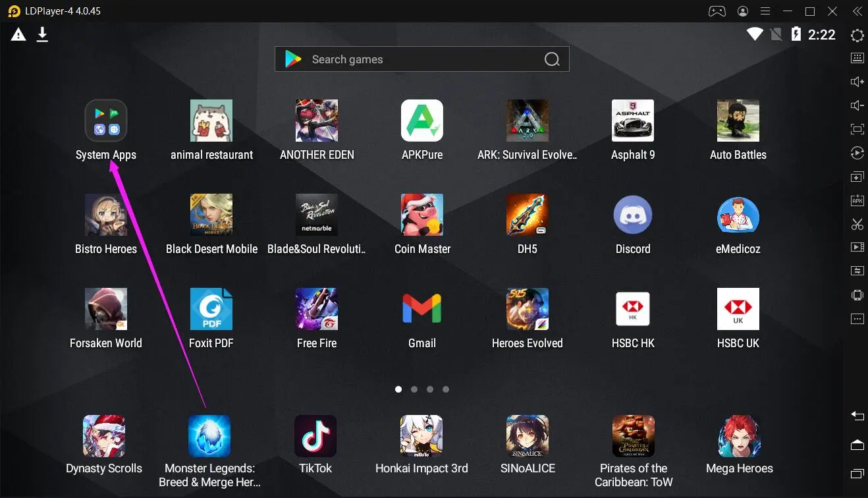Install an APK via sidebar APK icon
This screenshot has width=868, height=498.
[857, 201]
